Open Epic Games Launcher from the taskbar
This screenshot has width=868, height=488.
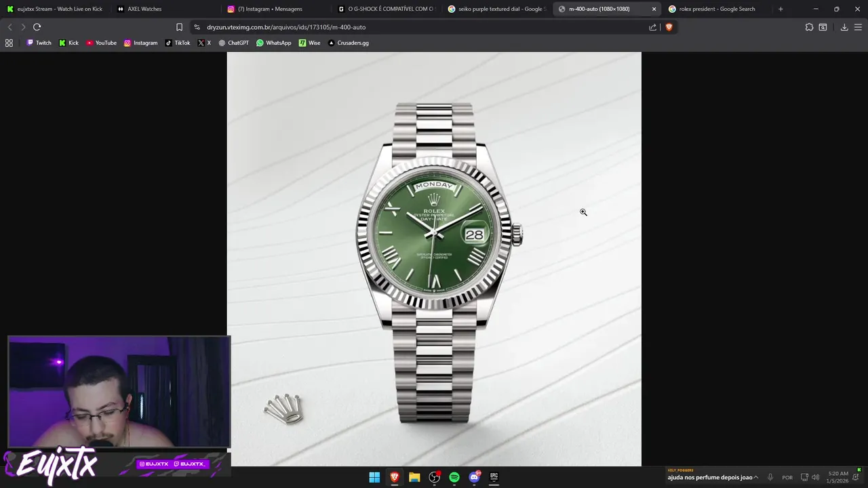coord(494,477)
